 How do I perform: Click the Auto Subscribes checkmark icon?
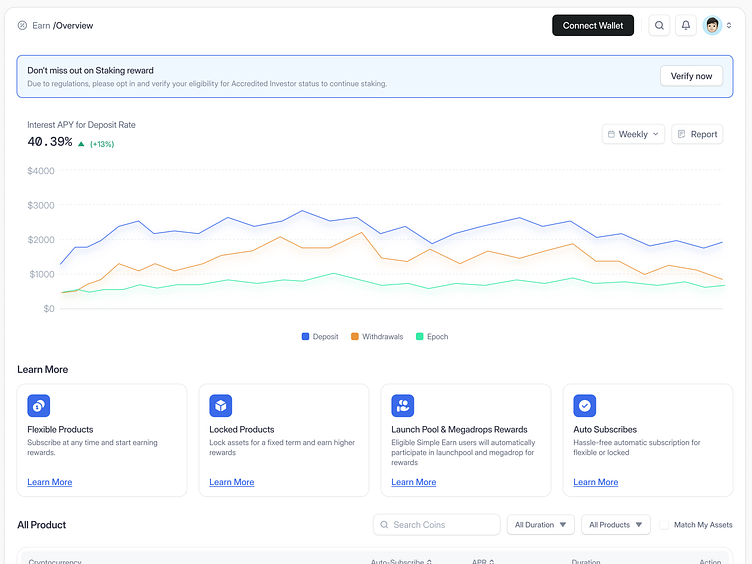[x=584, y=405]
